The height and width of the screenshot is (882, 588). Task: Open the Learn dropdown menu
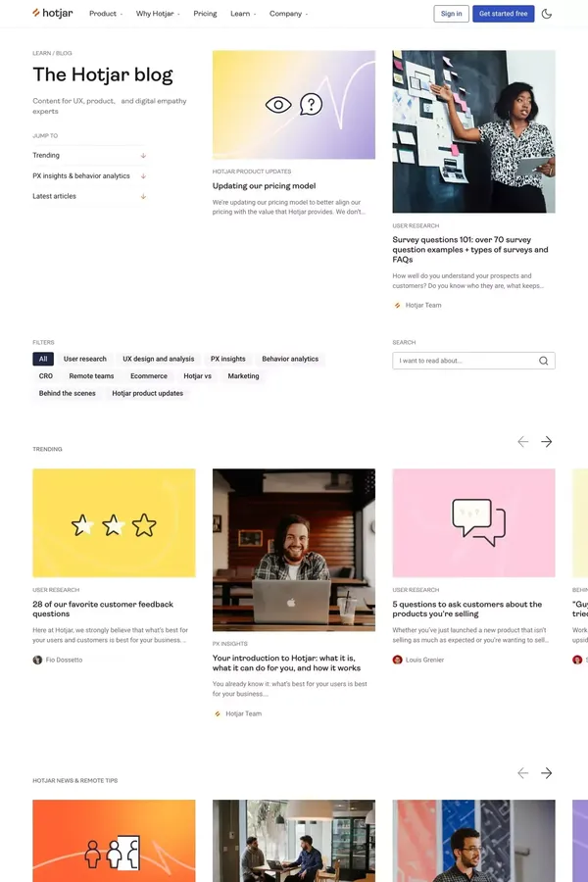242,14
